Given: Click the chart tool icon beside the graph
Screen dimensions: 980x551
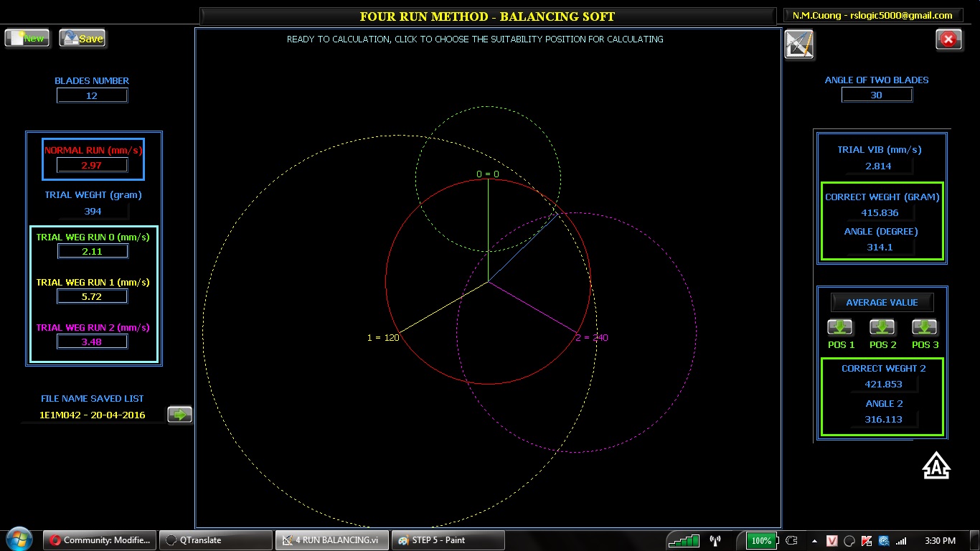Looking at the screenshot, I should [x=799, y=44].
